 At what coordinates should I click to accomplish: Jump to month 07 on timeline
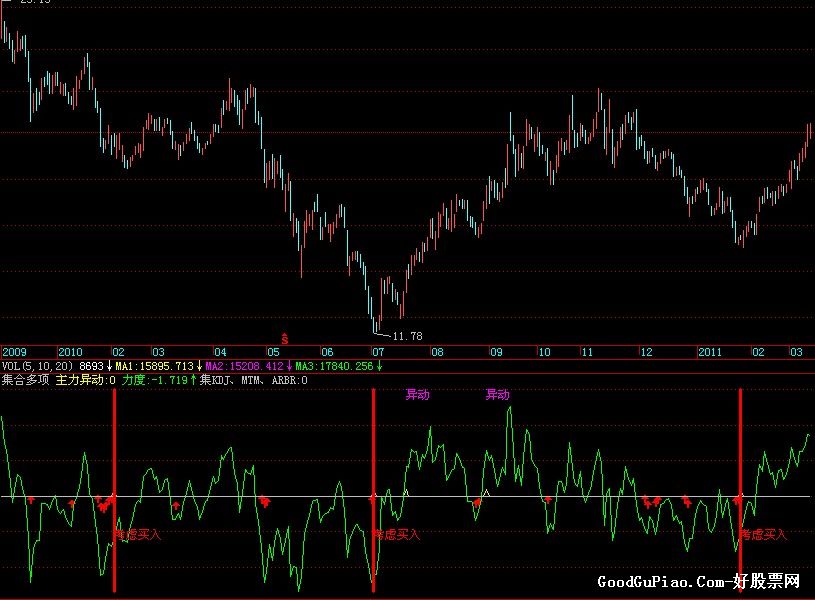click(x=377, y=353)
